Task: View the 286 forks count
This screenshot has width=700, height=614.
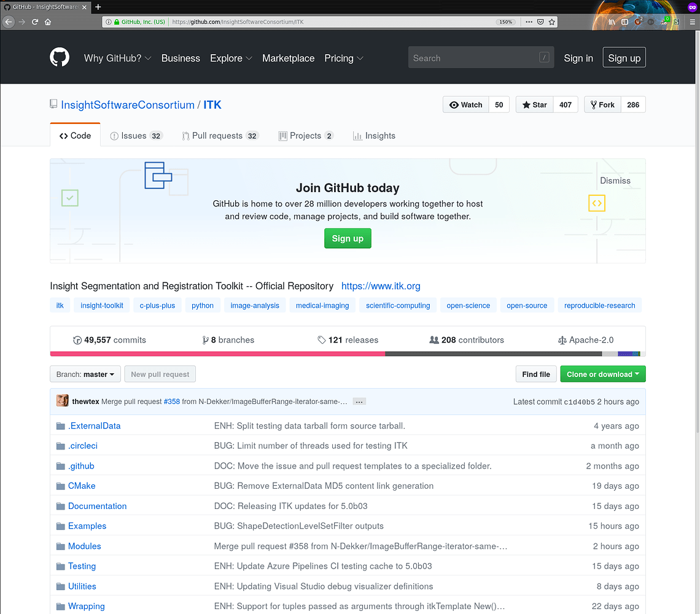Action: [633, 104]
